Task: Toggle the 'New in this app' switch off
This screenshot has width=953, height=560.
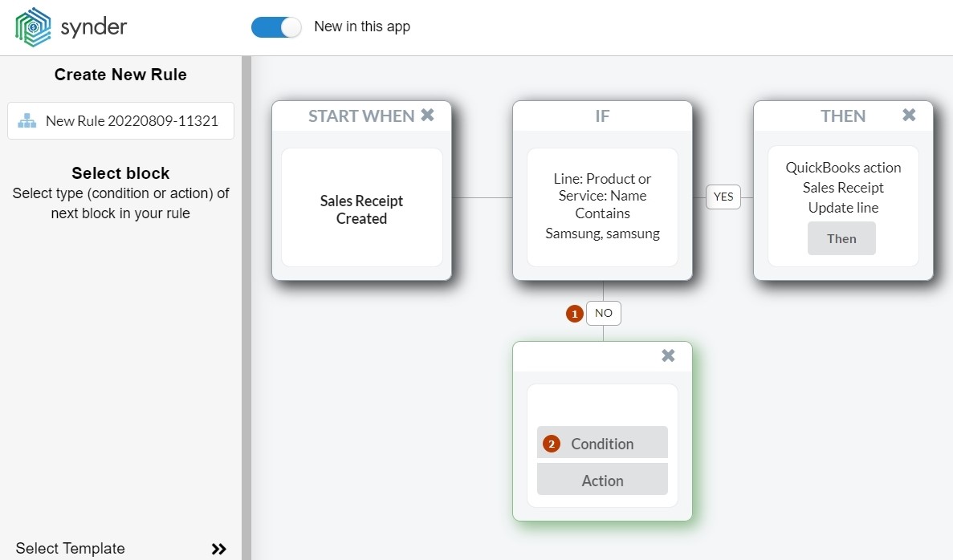Action: pyautogui.click(x=276, y=26)
